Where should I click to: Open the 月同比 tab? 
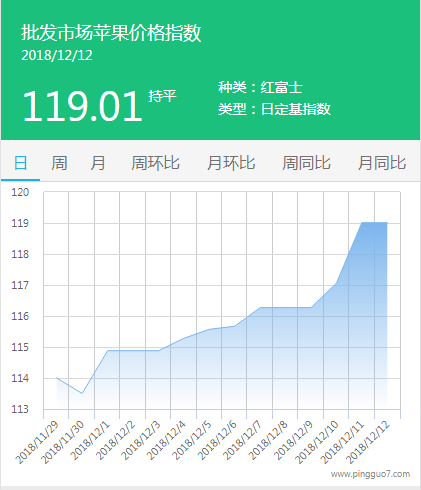[x=382, y=163]
